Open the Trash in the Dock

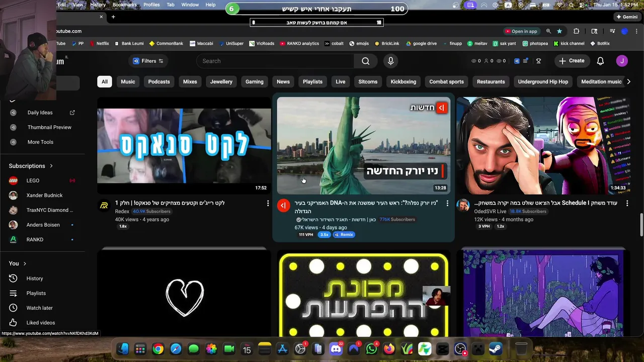(522, 348)
